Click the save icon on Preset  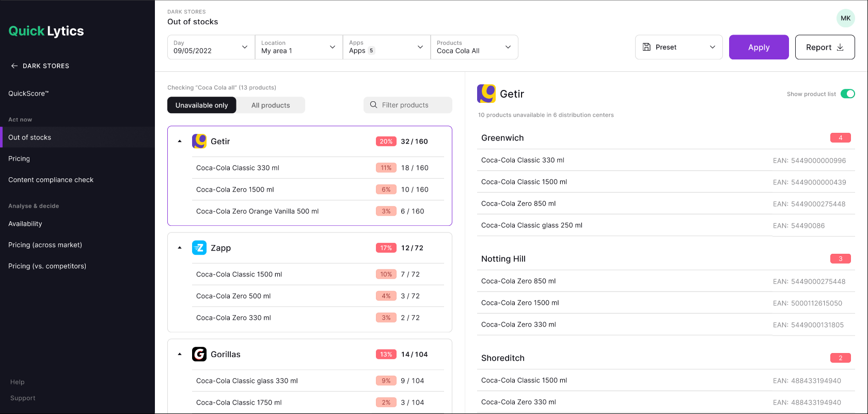click(646, 47)
